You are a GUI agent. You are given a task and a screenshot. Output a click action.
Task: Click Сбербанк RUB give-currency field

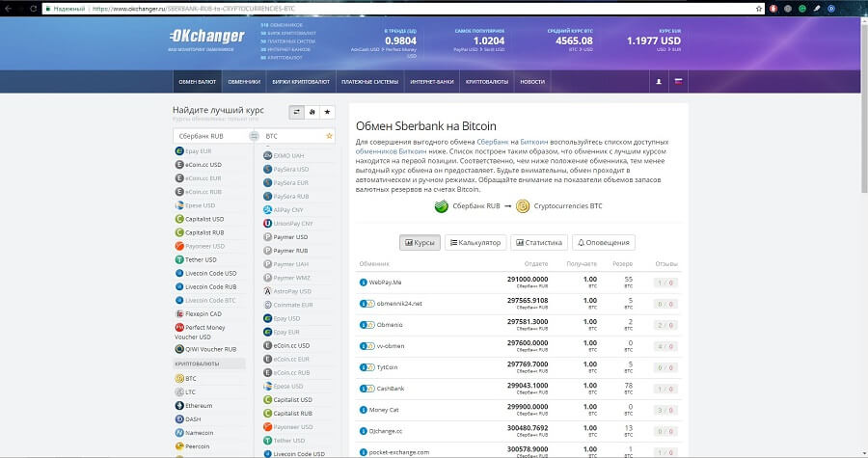[211, 136]
